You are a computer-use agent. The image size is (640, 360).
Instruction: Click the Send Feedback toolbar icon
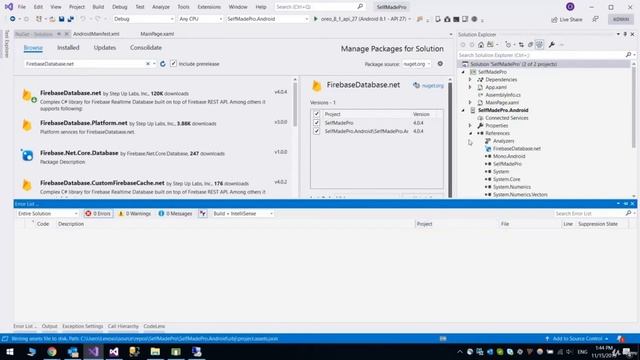point(596,19)
